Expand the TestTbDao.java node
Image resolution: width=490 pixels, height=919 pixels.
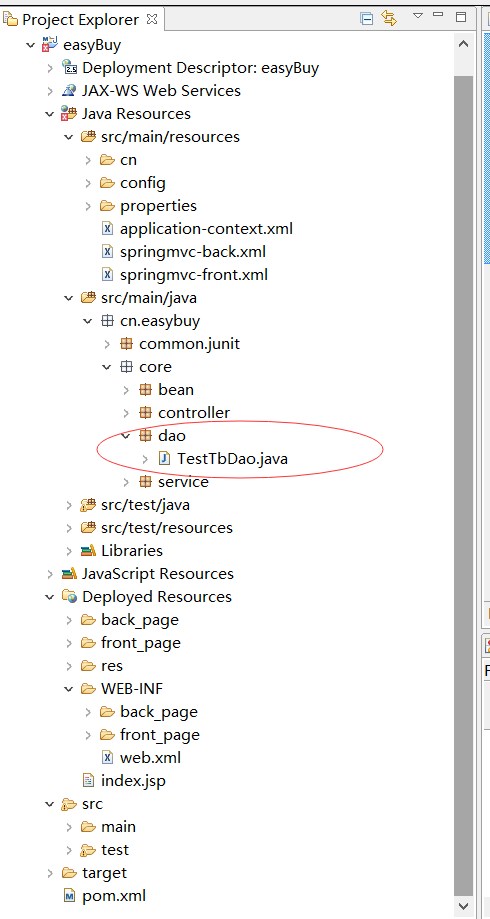click(145, 458)
